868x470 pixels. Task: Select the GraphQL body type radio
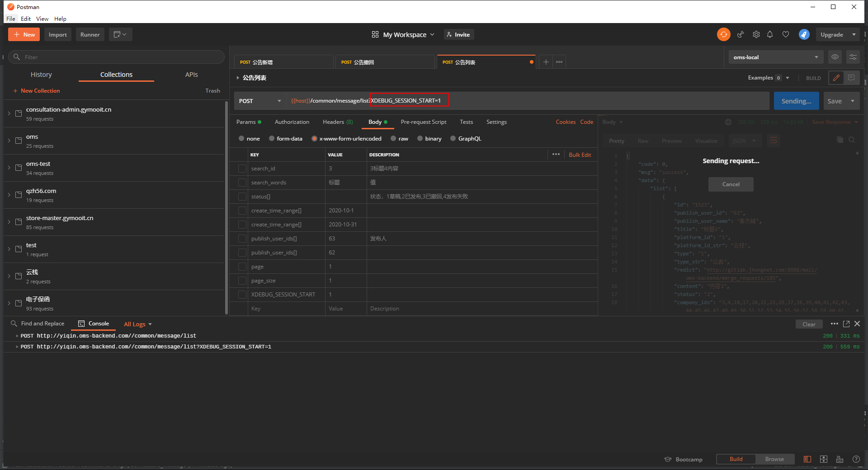(x=453, y=139)
